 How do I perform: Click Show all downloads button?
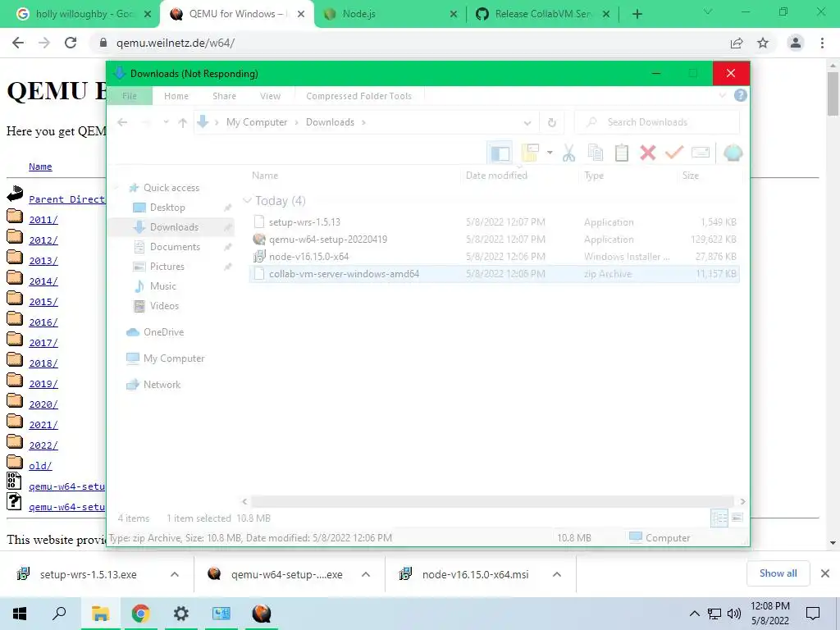click(x=778, y=573)
